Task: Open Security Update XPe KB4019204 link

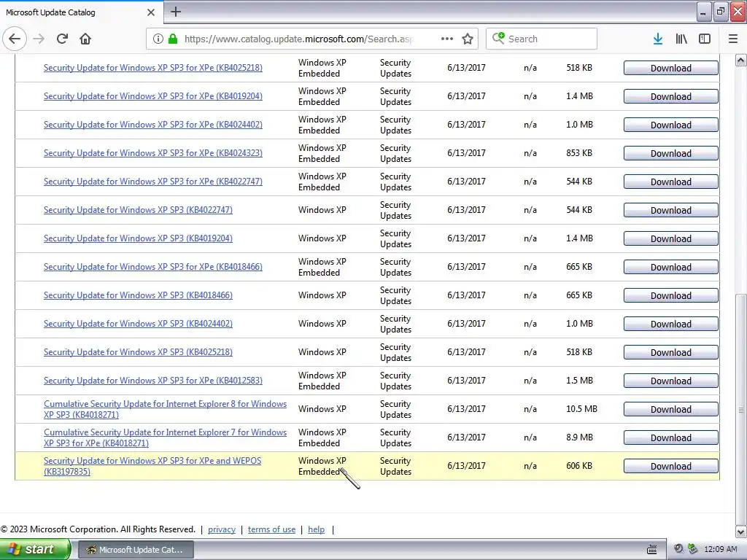Action: click(x=153, y=96)
